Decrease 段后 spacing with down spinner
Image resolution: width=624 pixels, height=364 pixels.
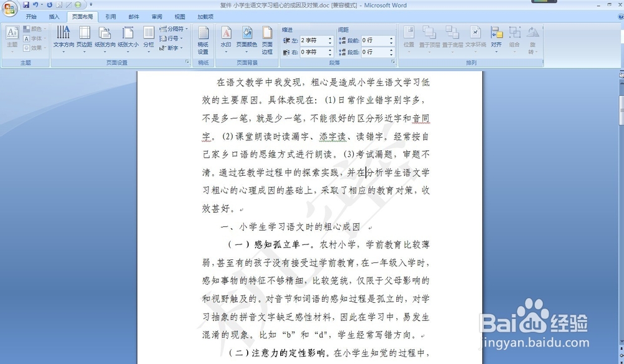pyautogui.click(x=392, y=54)
